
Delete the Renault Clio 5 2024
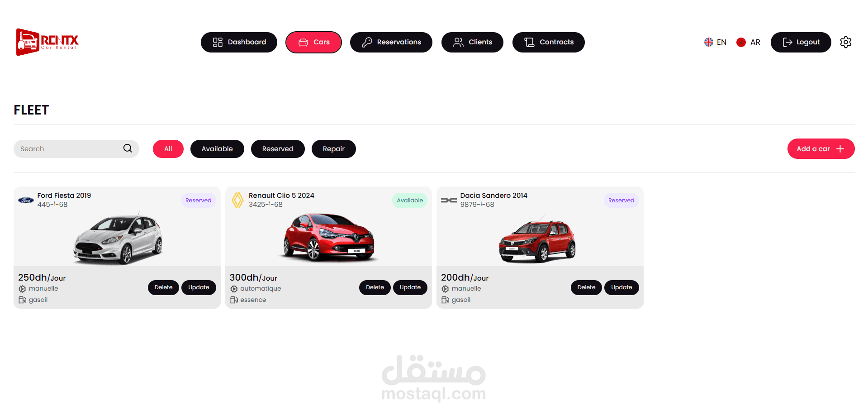pos(375,287)
